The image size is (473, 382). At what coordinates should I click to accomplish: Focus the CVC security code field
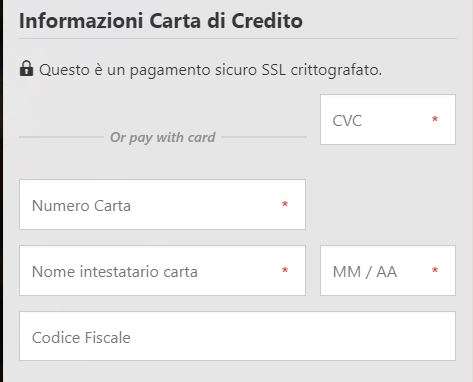point(388,119)
